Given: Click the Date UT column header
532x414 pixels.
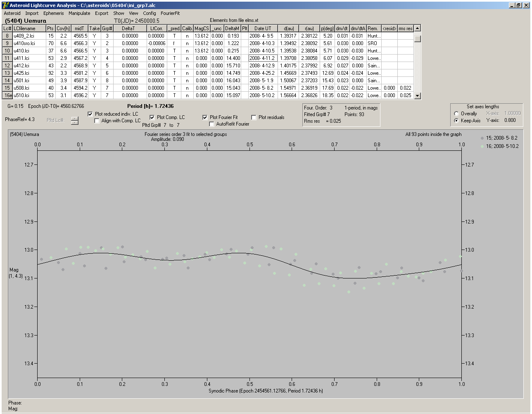Looking at the screenshot, I should [x=263, y=29].
